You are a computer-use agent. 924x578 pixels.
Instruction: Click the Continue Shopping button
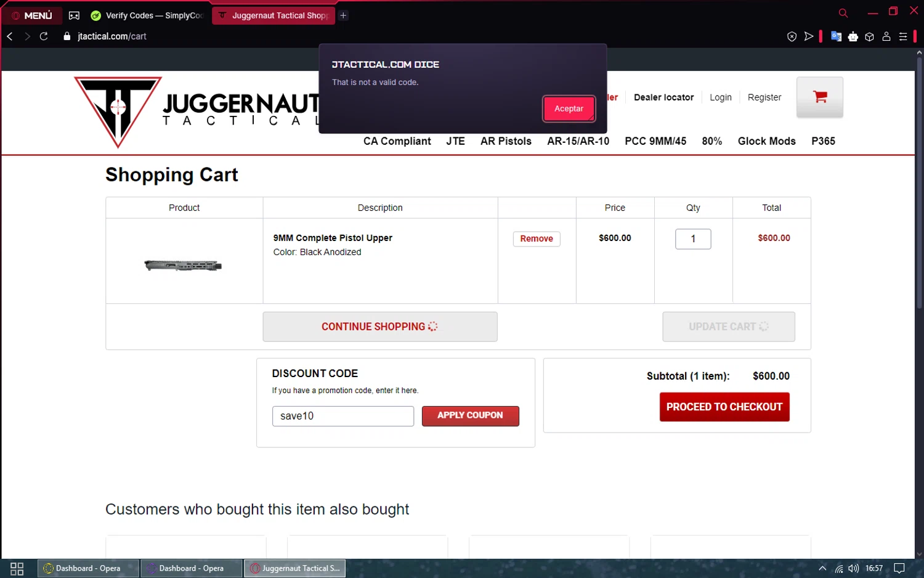[x=380, y=327]
